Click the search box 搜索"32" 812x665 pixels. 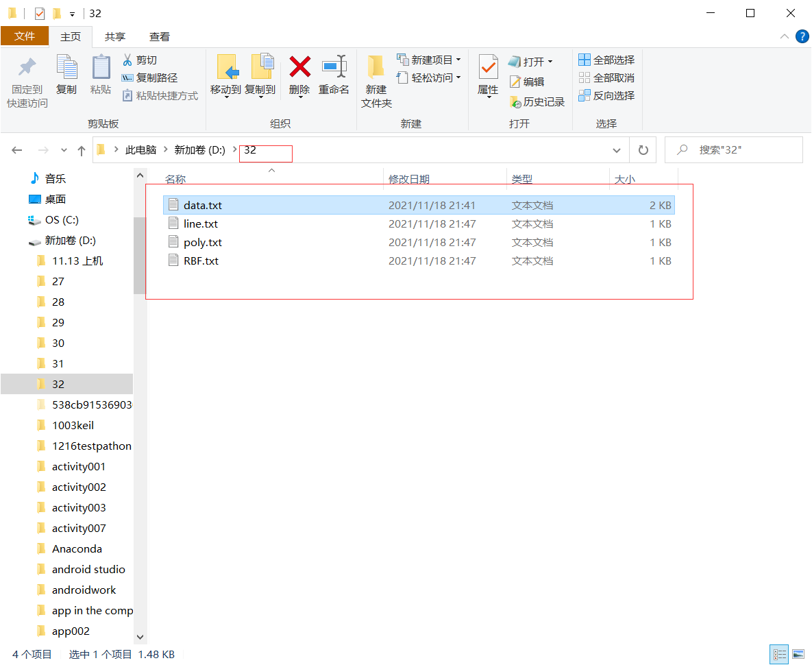pyautogui.click(x=734, y=149)
